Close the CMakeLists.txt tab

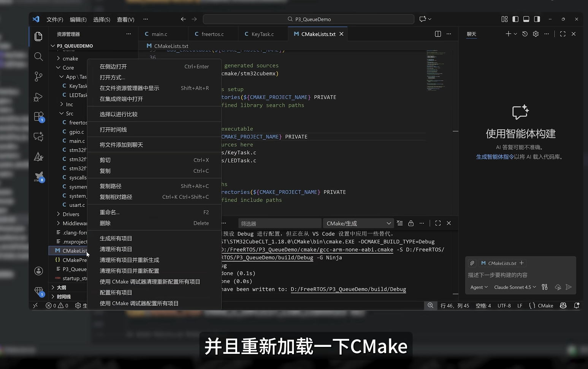coord(341,34)
